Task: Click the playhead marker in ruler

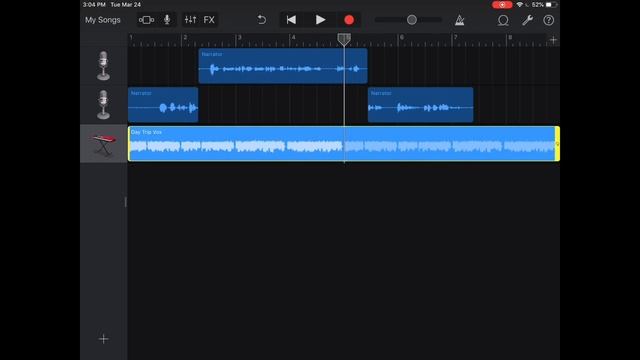Action: click(344, 39)
